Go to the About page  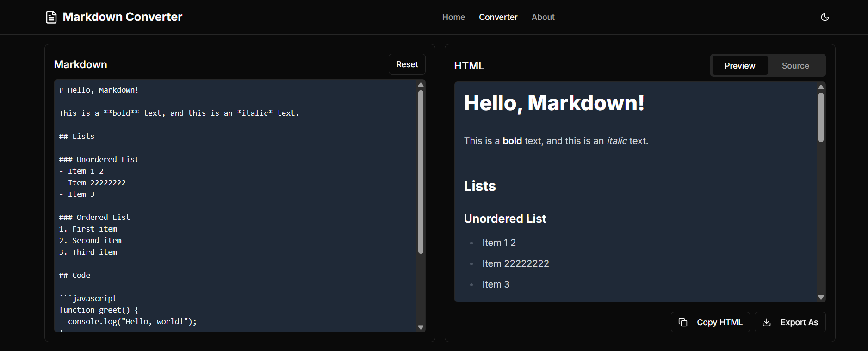point(543,17)
